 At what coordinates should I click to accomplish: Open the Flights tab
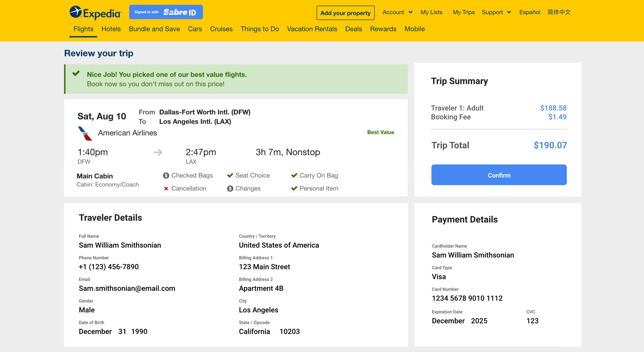(x=83, y=29)
